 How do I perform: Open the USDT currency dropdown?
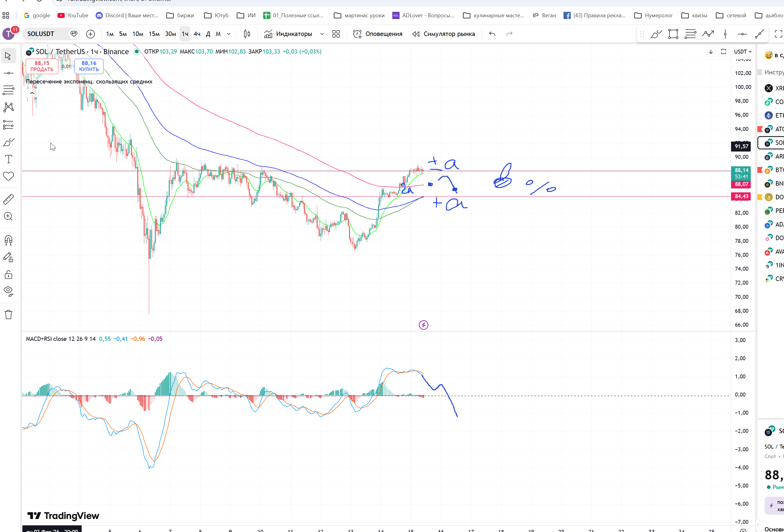(743, 52)
